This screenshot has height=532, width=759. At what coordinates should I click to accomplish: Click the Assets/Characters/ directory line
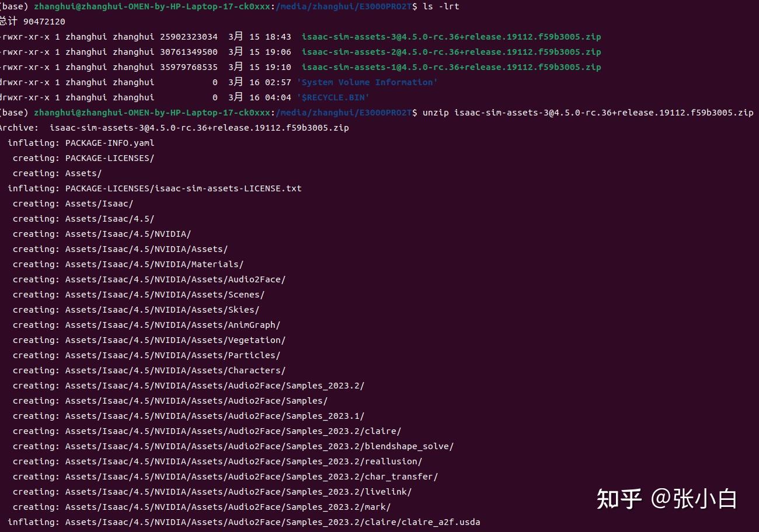coord(175,370)
